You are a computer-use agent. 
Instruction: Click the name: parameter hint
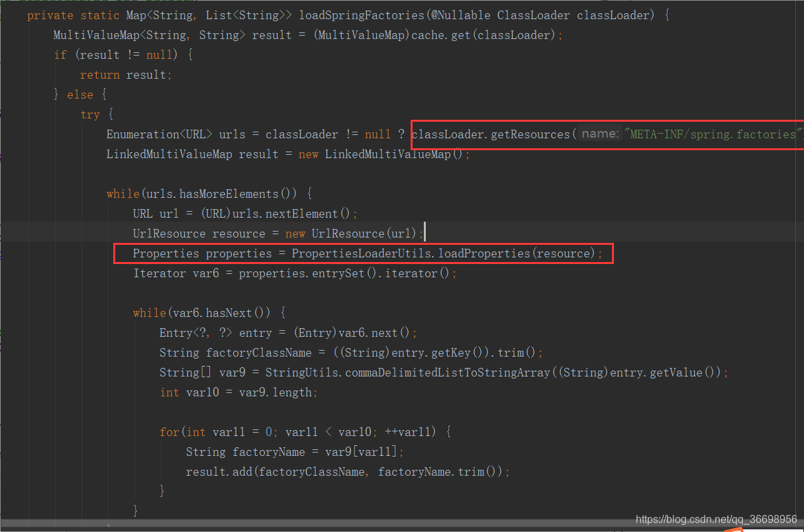600,134
